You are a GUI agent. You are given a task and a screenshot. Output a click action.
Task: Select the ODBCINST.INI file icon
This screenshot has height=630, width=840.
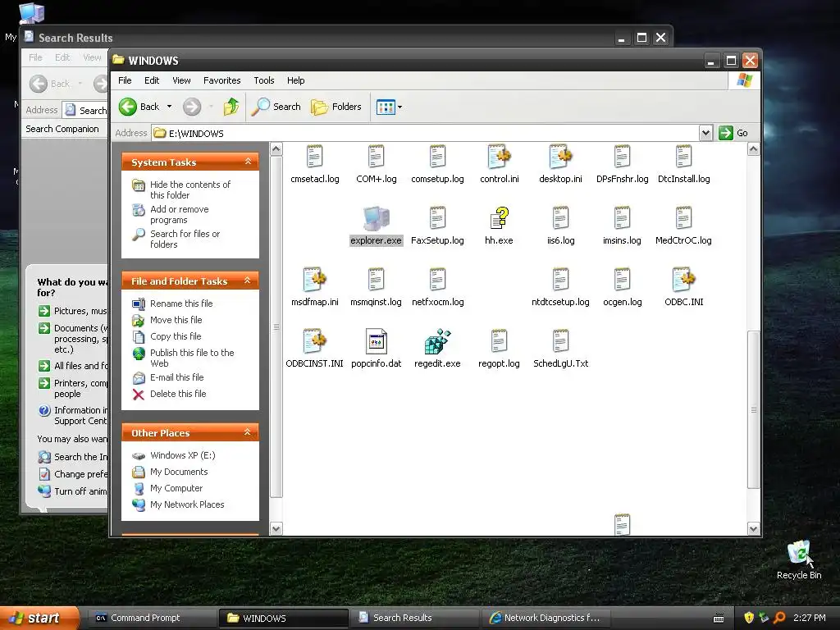click(314, 341)
